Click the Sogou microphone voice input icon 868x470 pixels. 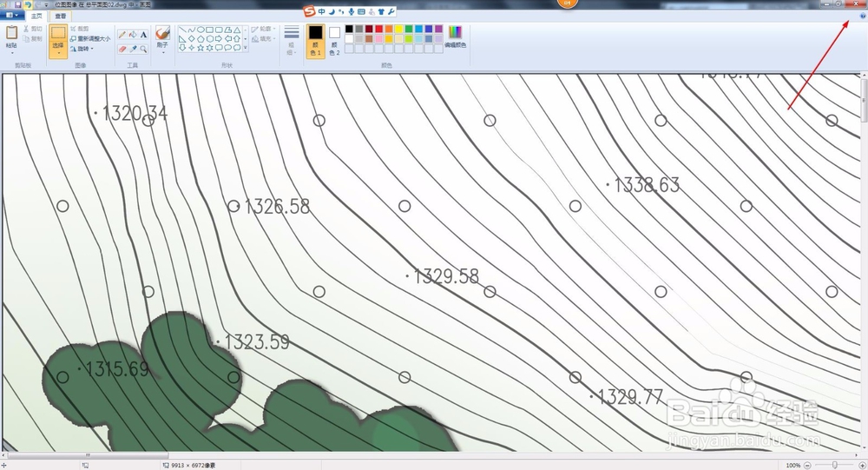pos(352,11)
